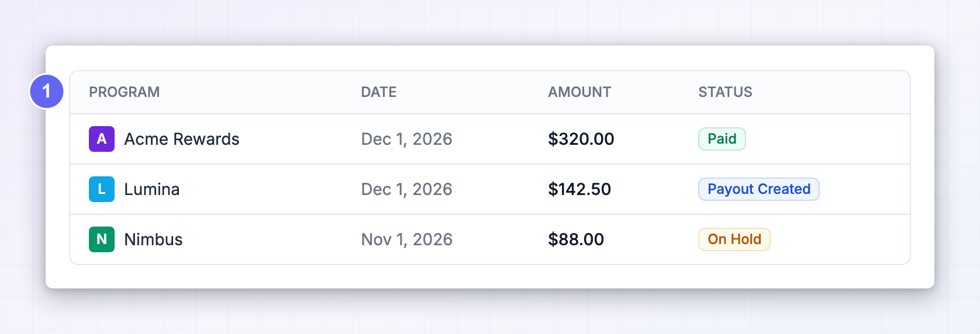
Task: Select the Paid status badge
Action: point(722,139)
